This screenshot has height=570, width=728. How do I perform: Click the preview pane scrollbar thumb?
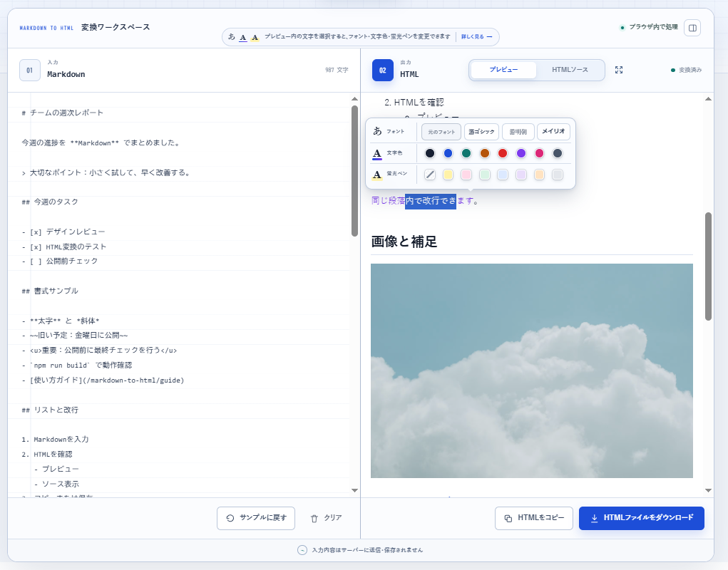(x=708, y=266)
